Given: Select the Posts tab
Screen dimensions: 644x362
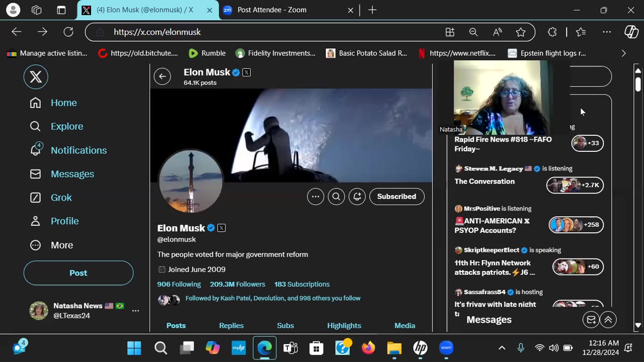Looking at the screenshot, I should 176,325.
